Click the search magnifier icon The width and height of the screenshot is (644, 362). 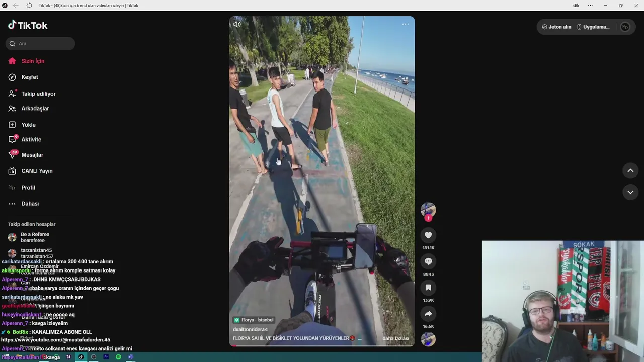pyautogui.click(x=12, y=43)
